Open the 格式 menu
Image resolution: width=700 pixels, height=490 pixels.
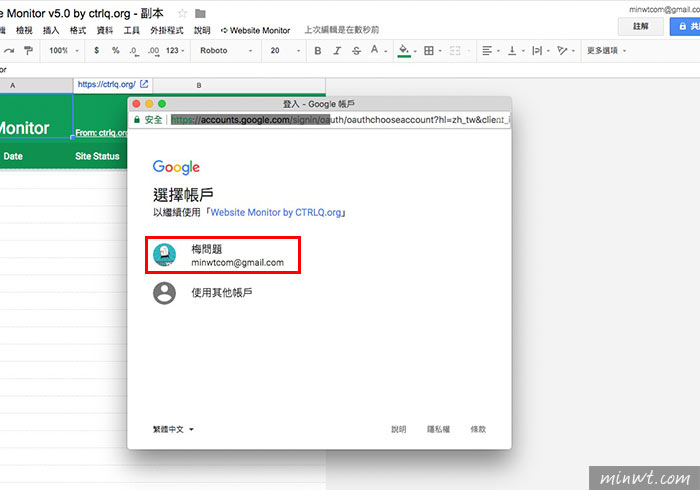[x=78, y=30]
